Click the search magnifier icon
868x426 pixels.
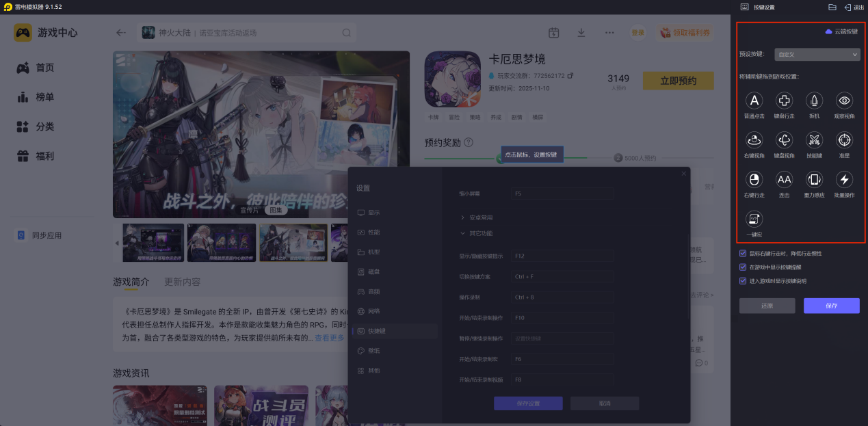347,32
